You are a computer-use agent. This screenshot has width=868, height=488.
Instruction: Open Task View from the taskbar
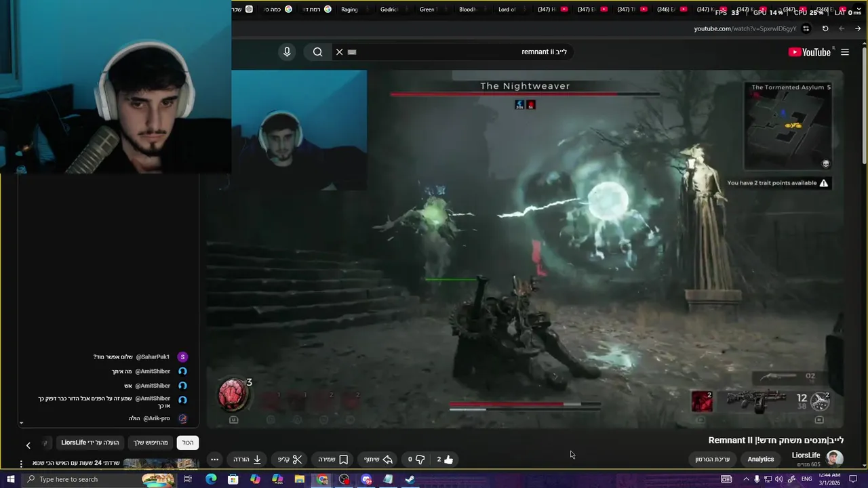tap(188, 479)
